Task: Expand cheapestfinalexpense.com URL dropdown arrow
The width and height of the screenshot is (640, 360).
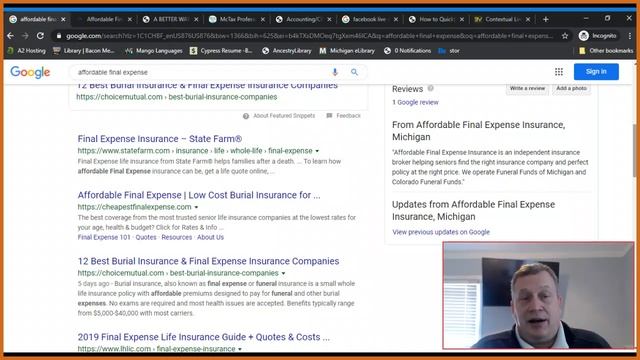Action: tap(196, 207)
